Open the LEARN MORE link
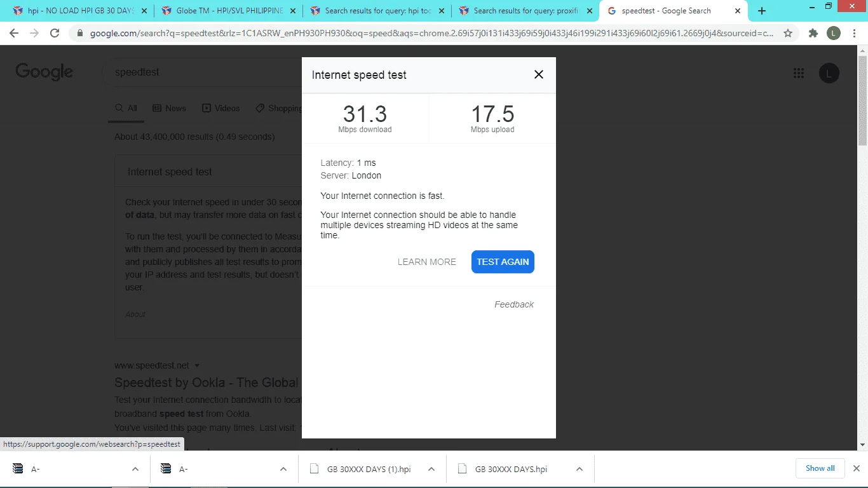The width and height of the screenshot is (868, 488). point(427,262)
